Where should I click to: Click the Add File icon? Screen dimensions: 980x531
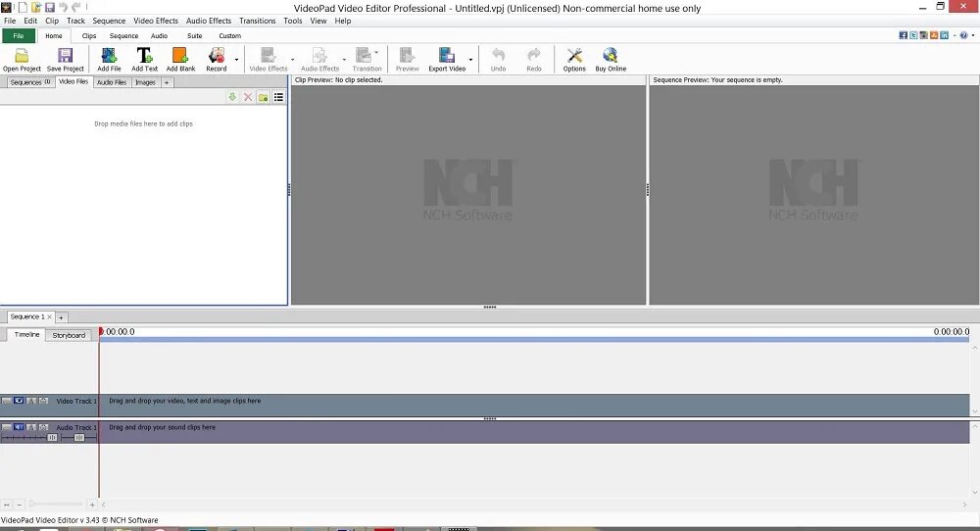coord(109,55)
